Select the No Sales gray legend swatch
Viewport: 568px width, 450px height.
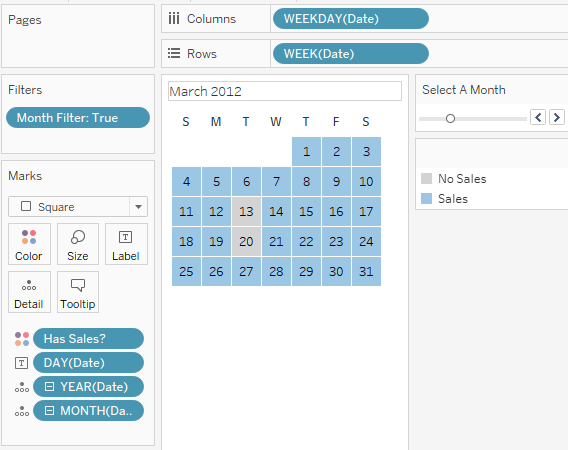426,179
